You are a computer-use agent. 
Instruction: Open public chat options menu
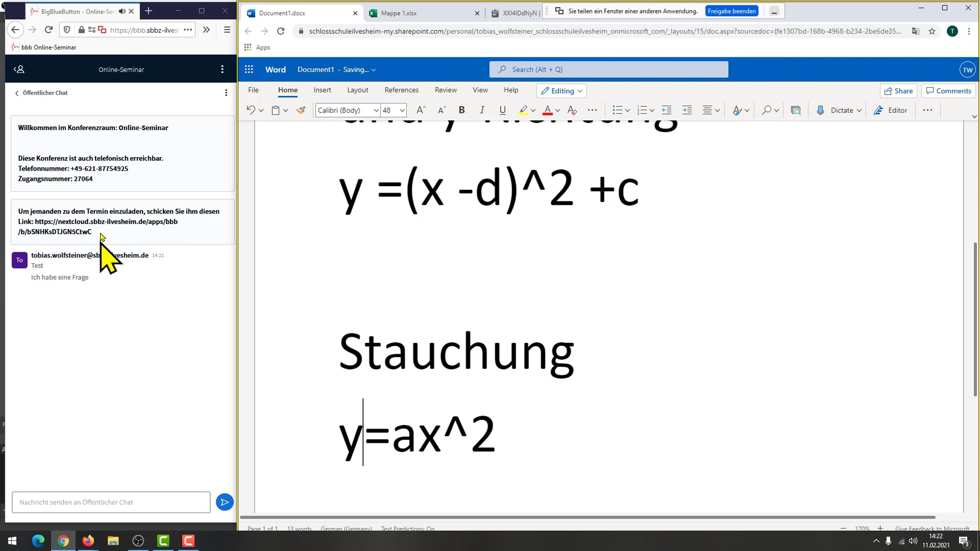tap(226, 93)
